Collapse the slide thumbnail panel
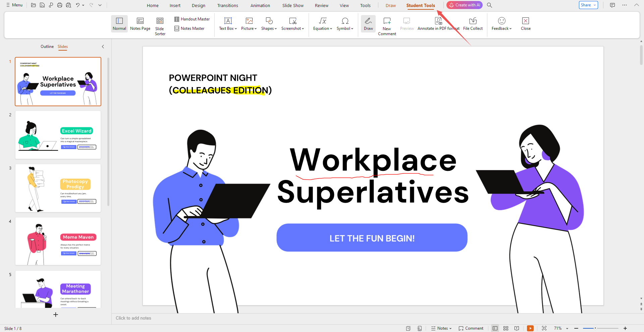Image resolution: width=644 pixels, height=332 pixels. coord(103,47)
